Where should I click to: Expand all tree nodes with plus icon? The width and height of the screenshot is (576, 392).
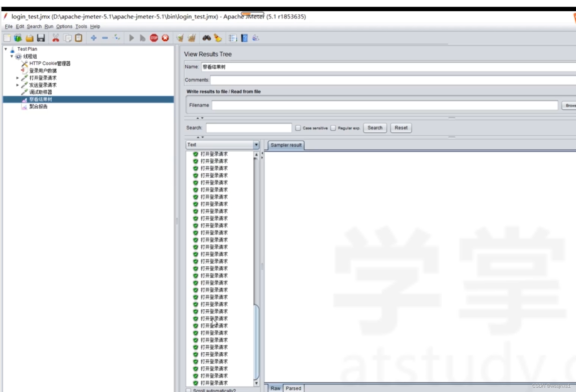(94, 38)
